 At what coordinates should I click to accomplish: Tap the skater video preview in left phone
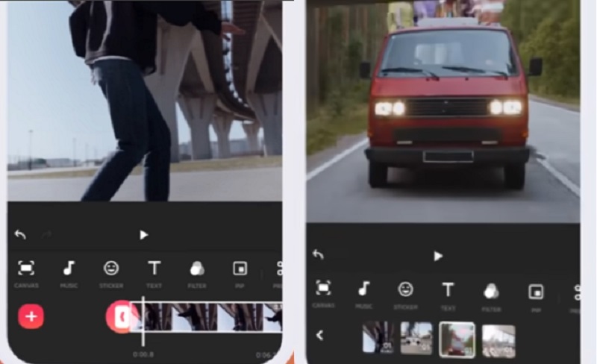[145, 101]
